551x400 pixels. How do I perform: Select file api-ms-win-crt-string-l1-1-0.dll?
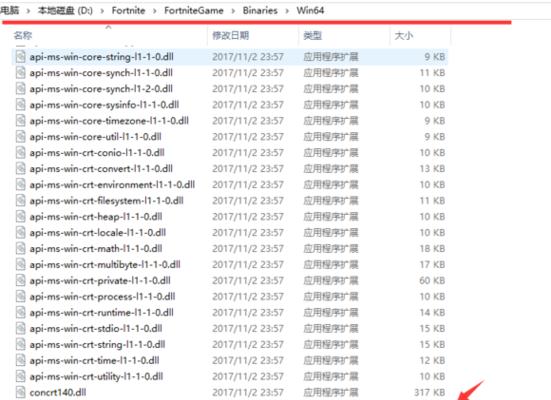[97, 344]
